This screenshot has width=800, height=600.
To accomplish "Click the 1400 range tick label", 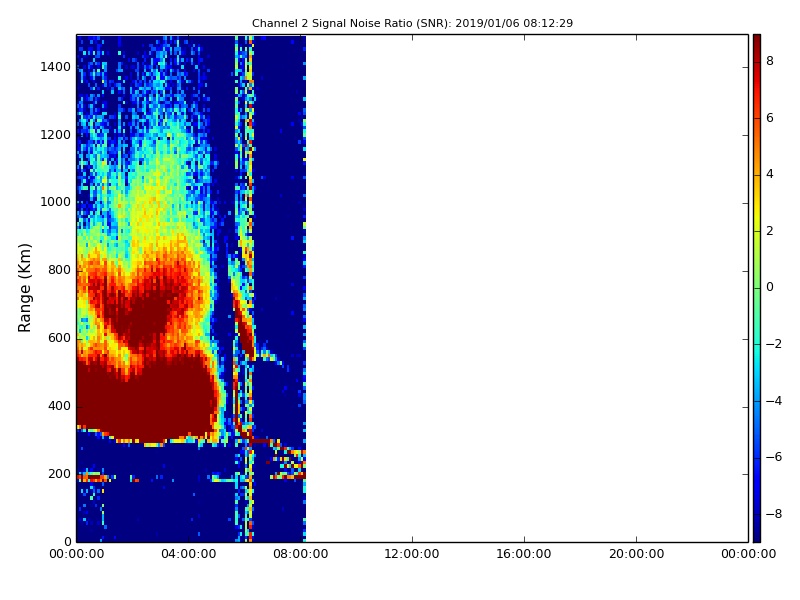I will coord(55,67).
